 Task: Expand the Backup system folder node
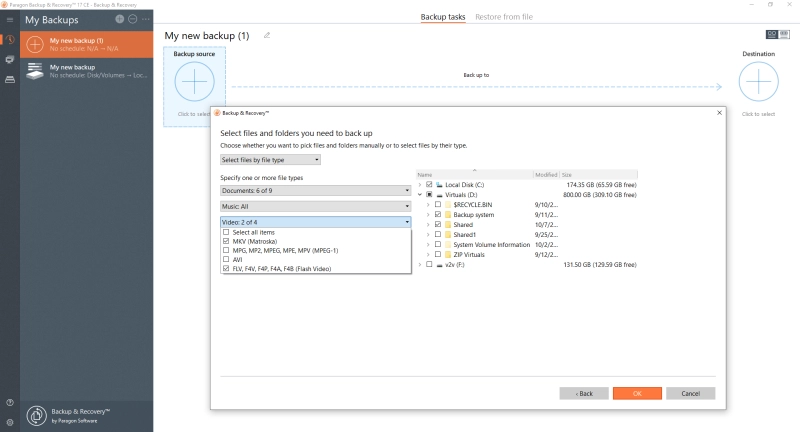click(x=428, y=215)
